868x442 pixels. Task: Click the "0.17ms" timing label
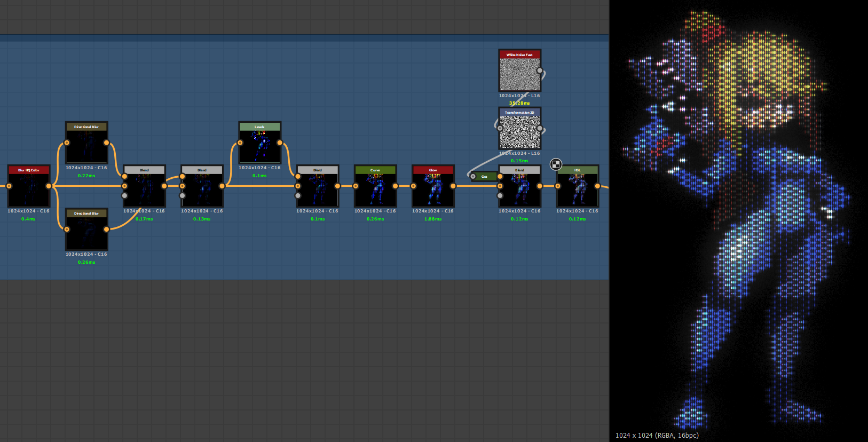coord(144,219)
